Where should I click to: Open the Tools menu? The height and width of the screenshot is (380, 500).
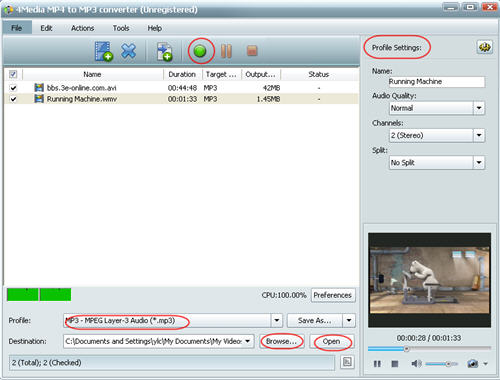[121, 28]
